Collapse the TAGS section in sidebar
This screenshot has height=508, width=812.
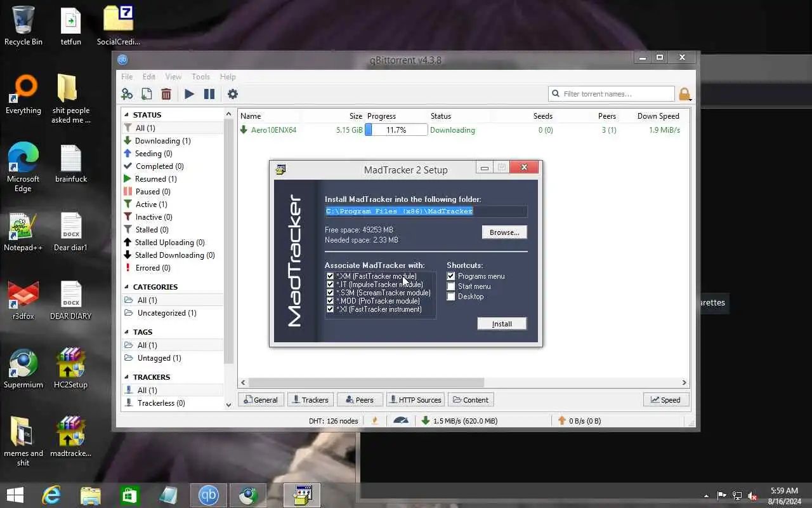(127, 332)
